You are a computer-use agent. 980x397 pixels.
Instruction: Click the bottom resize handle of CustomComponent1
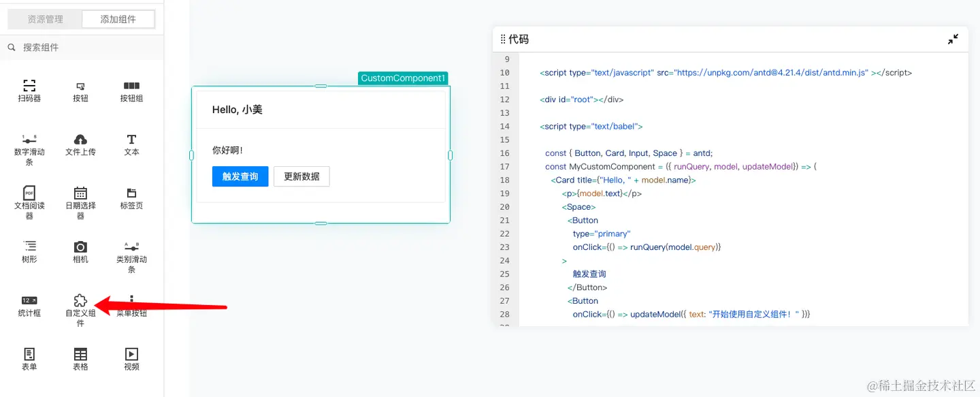pos(321,223)
